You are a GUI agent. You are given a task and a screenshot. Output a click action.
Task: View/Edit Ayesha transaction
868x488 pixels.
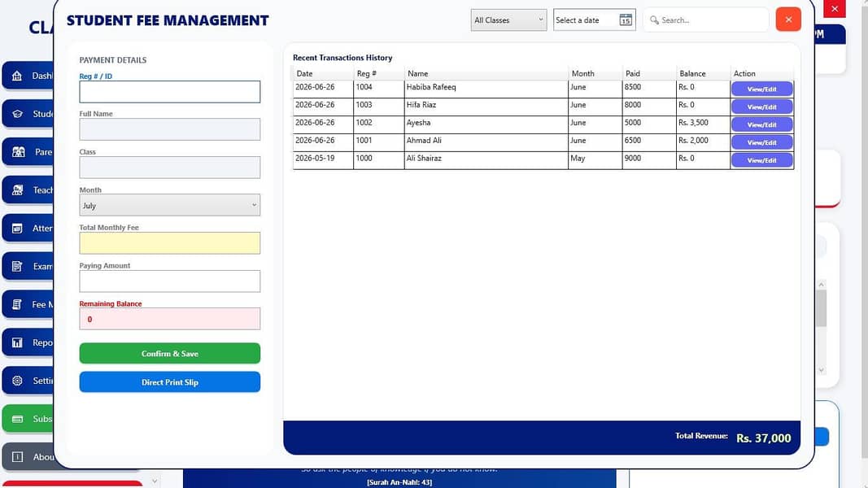[761, 124]
